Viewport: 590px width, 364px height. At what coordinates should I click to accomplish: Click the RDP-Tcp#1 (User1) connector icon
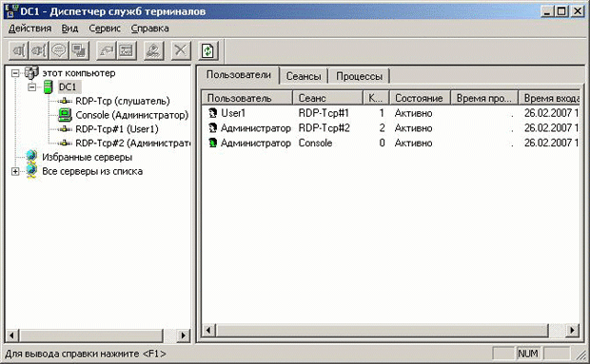tap(65, 129)
